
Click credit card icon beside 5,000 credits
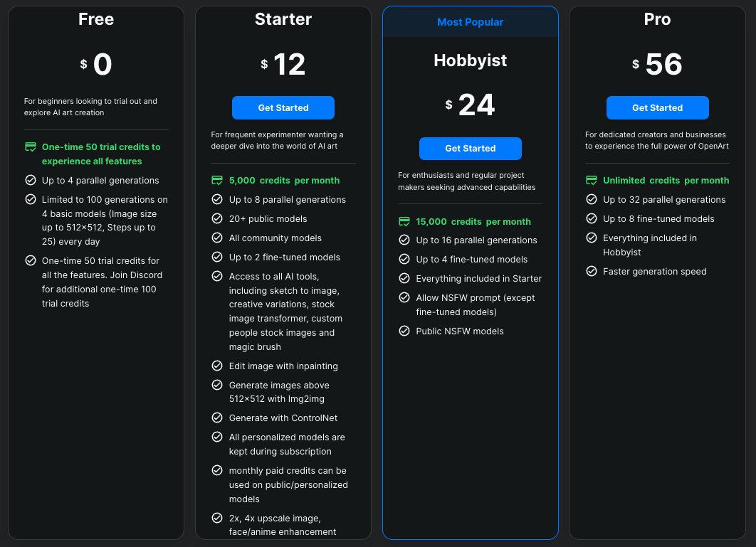click(x=217, y=181)
